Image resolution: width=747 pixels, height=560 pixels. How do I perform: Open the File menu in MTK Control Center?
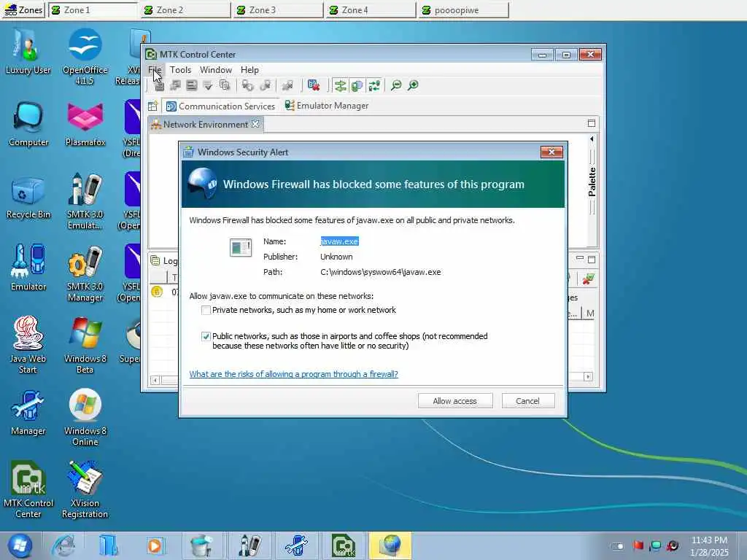(x=155, y=70)
